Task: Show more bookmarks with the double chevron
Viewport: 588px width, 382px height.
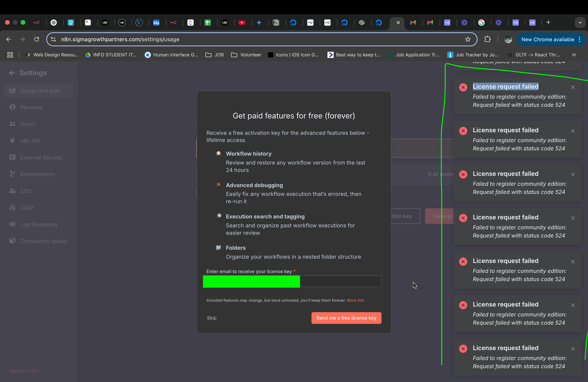Action: pyautogui.click(x=574, y=55)
